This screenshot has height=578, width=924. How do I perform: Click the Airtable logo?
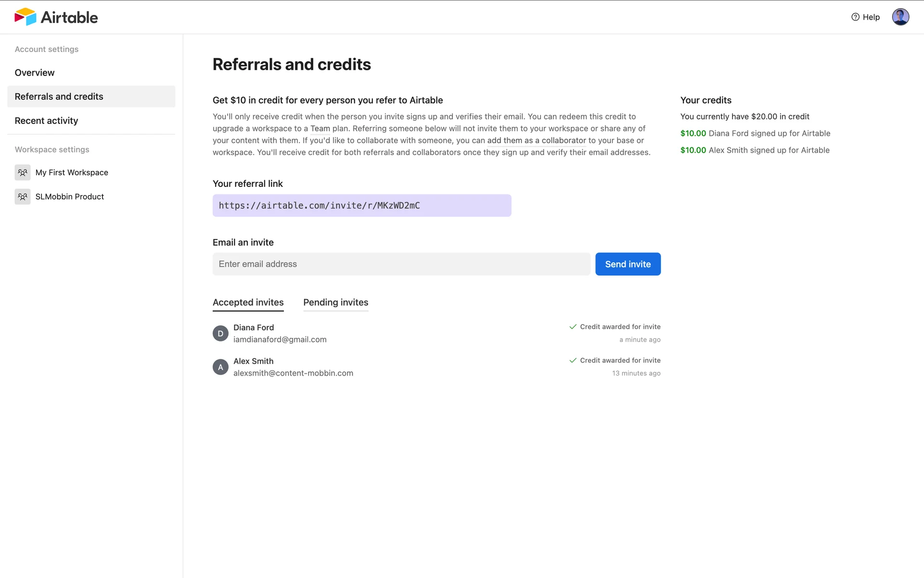point(56,17)
